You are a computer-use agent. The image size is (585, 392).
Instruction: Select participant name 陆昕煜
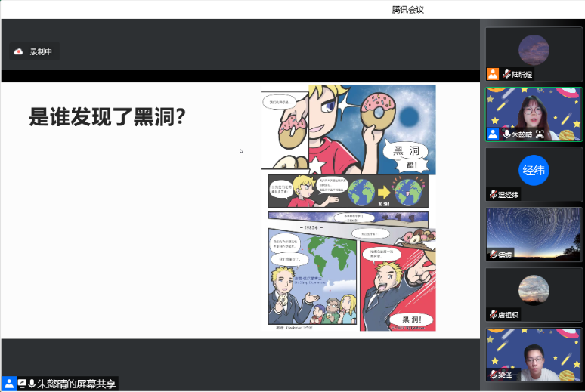(522, 74)
